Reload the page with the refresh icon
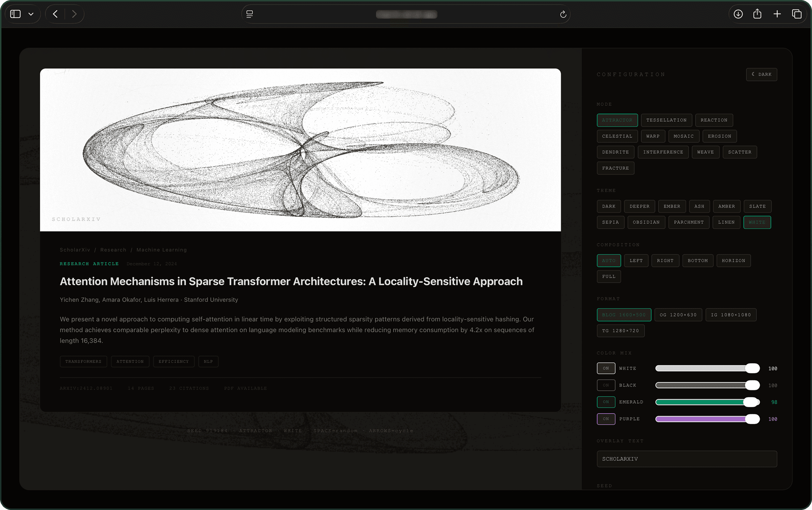The width and height of the screenshot is (812, 510). 563,14
